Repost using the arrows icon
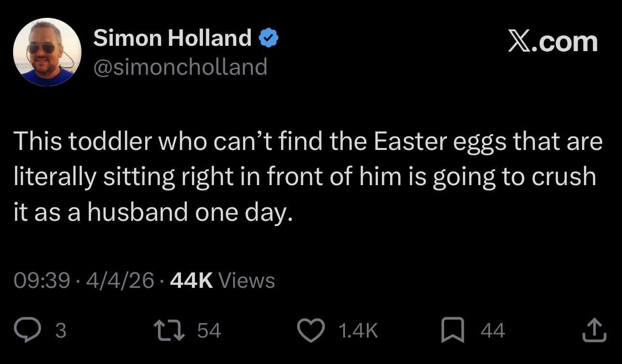Image resolution: width=622 pixels, height=364 pixels. [169, 331]
